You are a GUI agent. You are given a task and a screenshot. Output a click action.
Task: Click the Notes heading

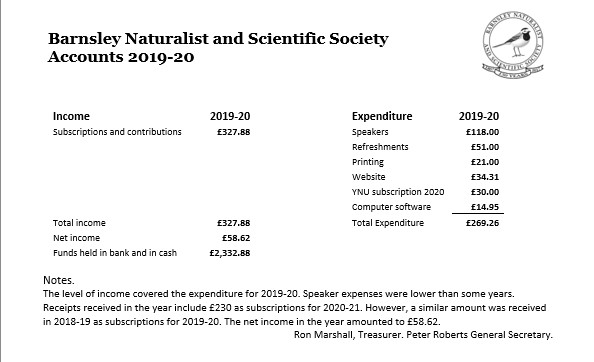58,280
